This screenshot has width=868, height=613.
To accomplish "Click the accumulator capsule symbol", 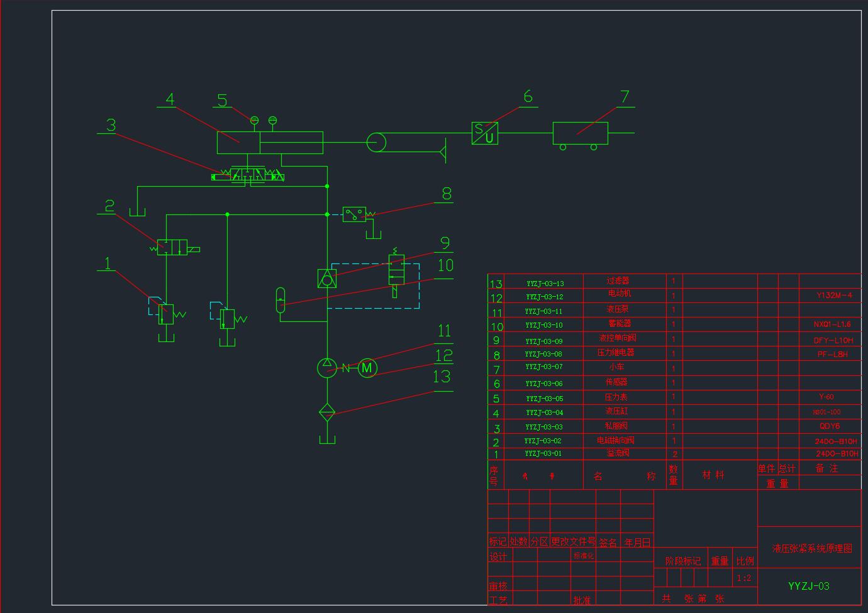I will (281, 301).
